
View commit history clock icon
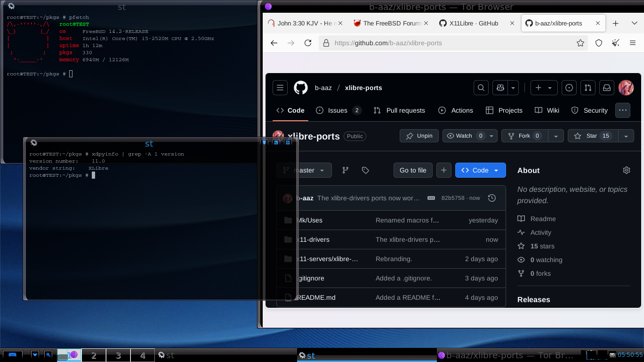(492, 198)
